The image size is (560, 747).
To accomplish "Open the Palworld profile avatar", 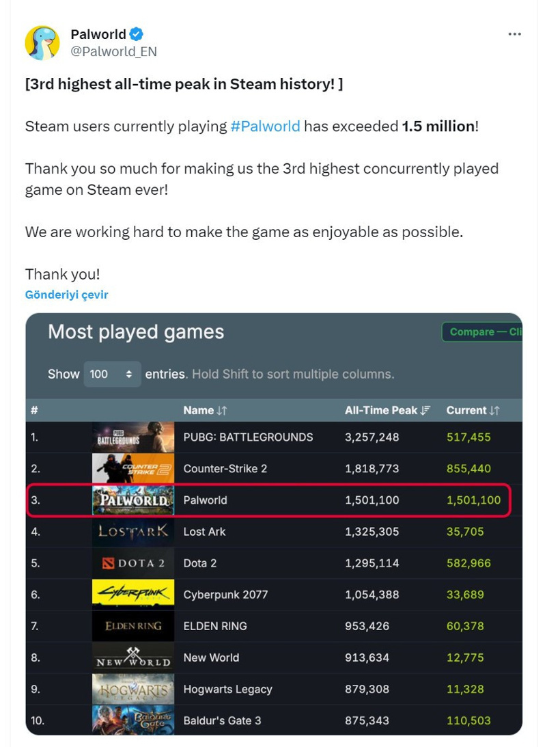I will (42, 41).
